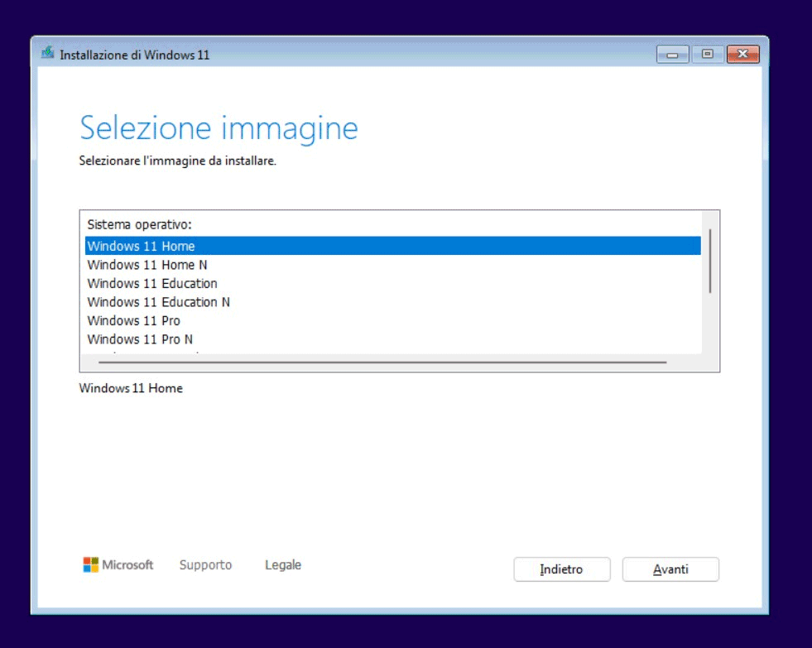Minimize the Windows 11 installation window
The height and width of the screenshot is (648, 812).
672,55
